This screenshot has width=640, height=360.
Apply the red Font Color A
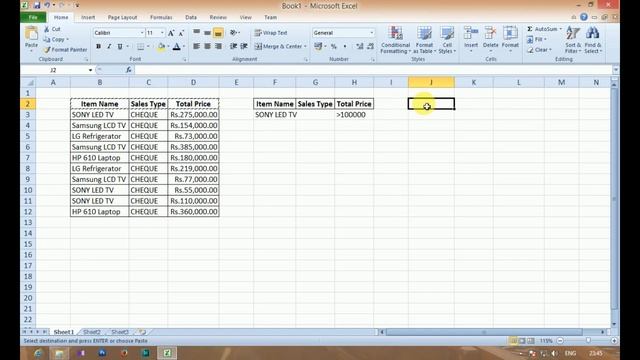point(176,47)
